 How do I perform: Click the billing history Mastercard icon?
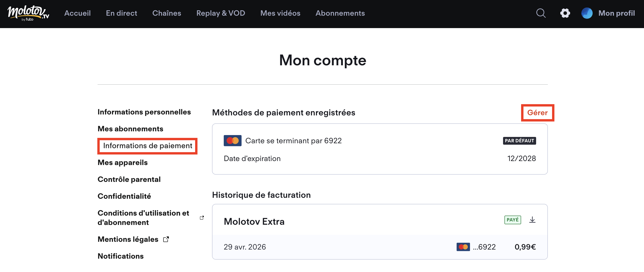[463, 247]
